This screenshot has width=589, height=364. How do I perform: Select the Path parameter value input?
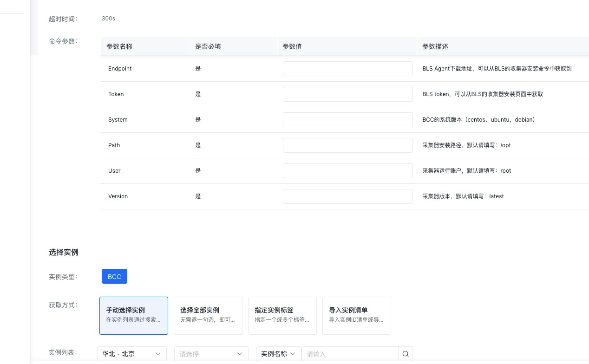(347, 145)
